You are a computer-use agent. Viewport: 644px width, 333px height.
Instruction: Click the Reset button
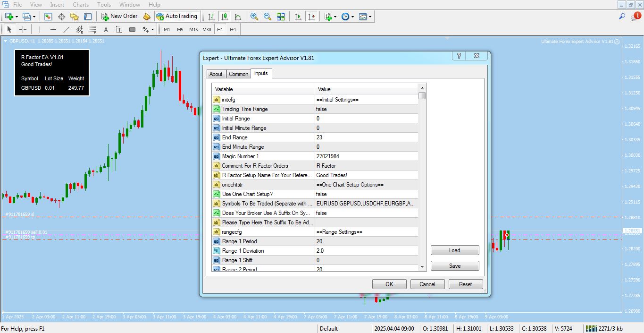tap(466, 284)
